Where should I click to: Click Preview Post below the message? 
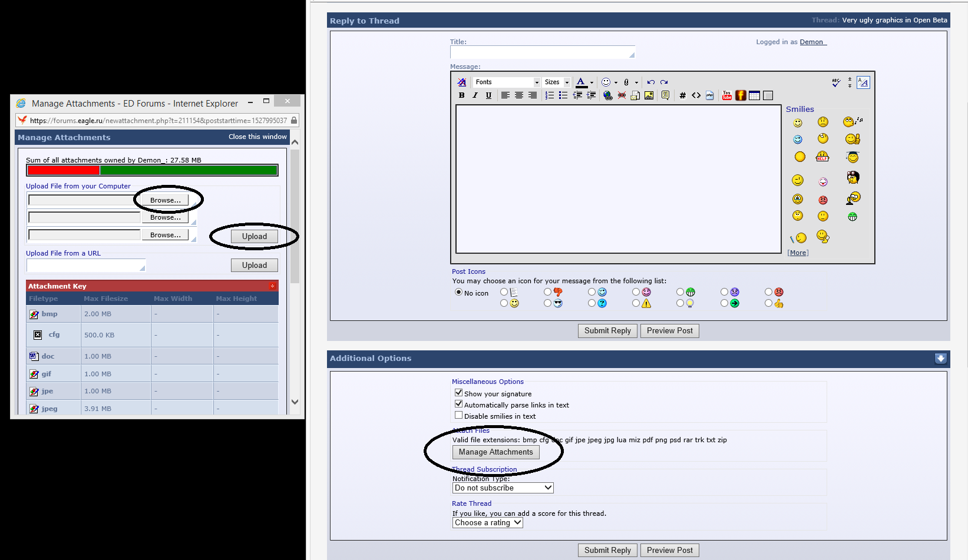pyautogui.click(x=670, y=331)
